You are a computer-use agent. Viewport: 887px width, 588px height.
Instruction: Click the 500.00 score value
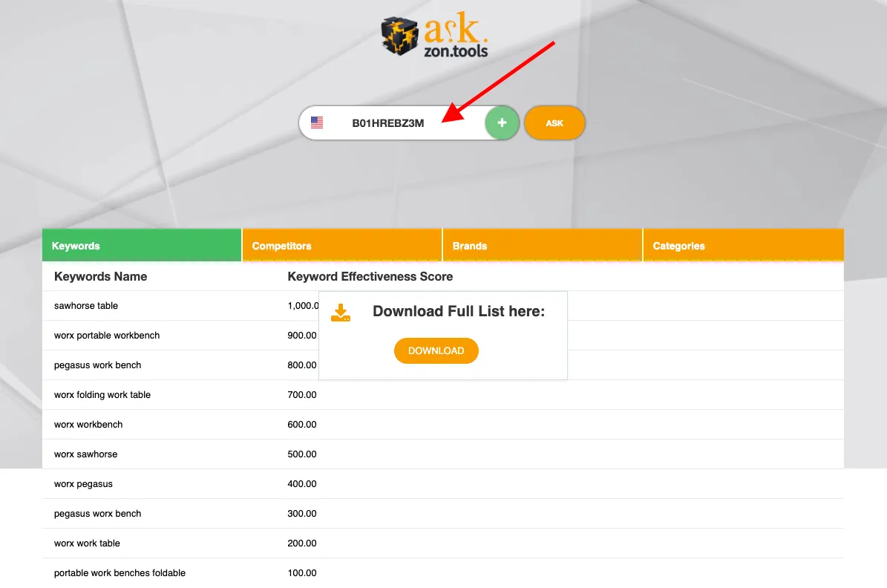click(x=302, y=454)
